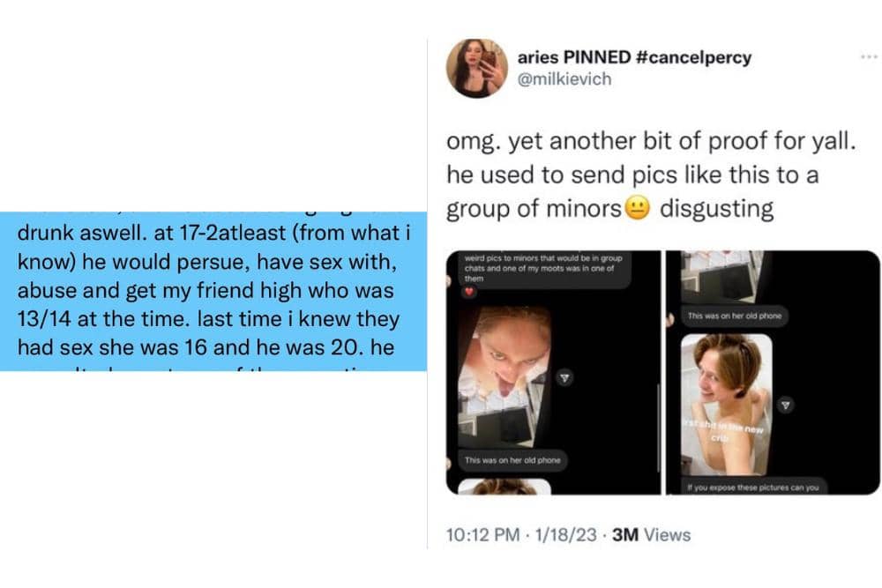Tap "This was on her old phone" in left screenshot
The width and height of the screenshot is (882, 588).
pos(512,460)
